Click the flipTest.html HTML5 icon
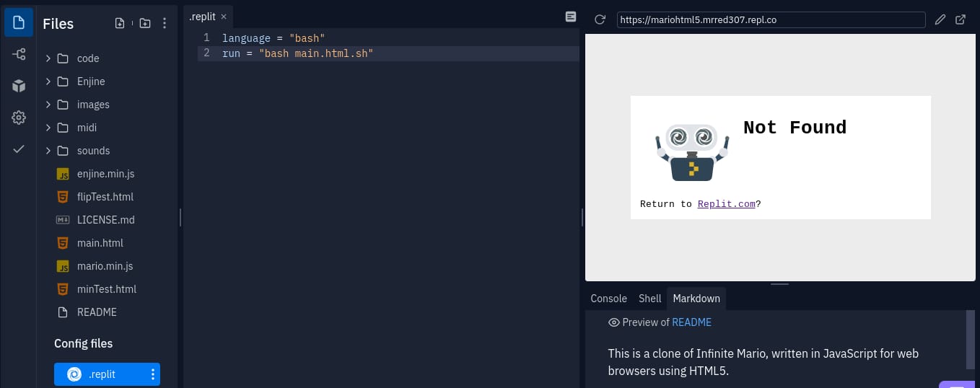 click(x=63, y=197)
